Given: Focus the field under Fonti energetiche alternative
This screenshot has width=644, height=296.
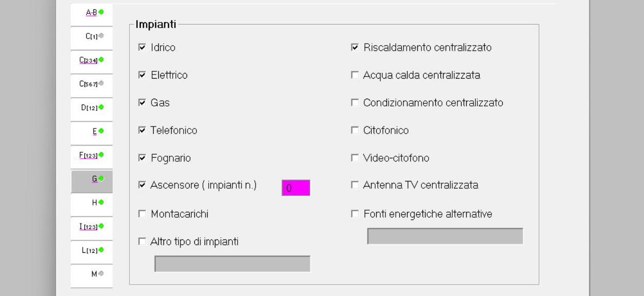Looking at the screenshot, I should [x=445, y=236].
